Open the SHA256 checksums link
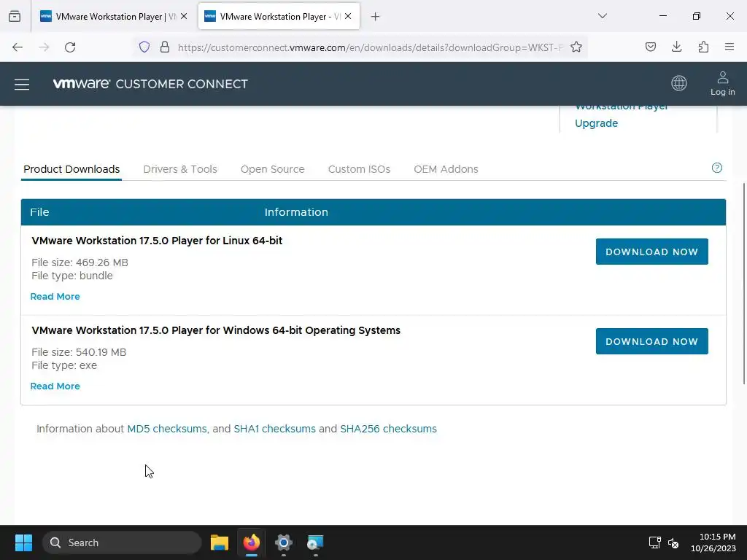 pos(388,429)
